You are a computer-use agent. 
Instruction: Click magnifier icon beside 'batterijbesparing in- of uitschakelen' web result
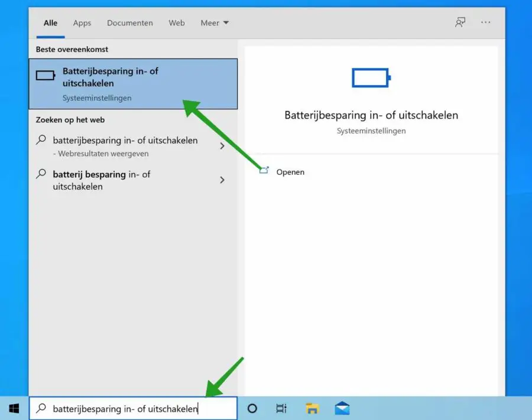pyautogui.click(x=41, y=139)
